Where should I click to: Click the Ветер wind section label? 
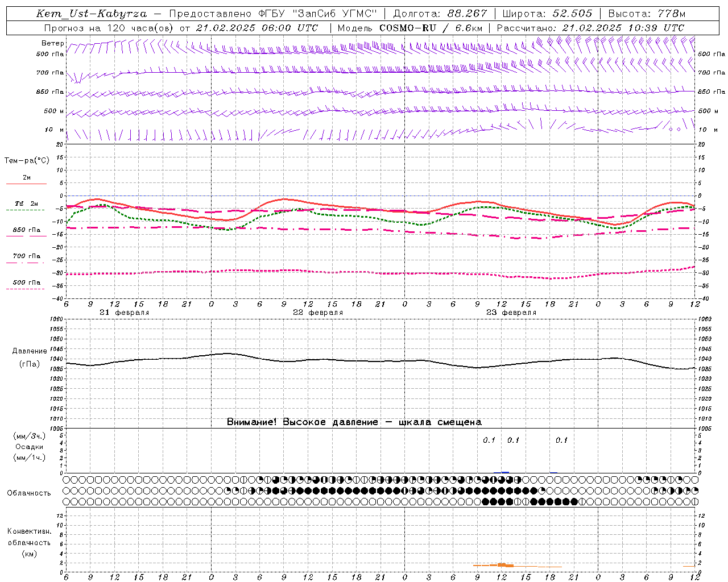point(53,43)
